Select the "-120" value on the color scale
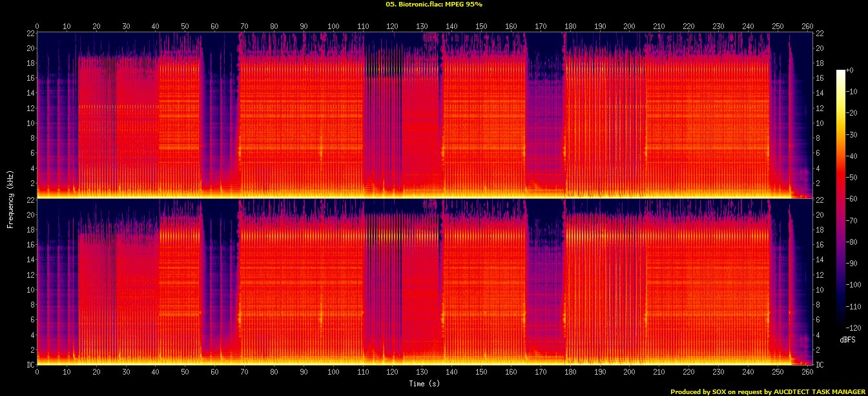Viewport: 868px width, 396px height. pos(853,328)
